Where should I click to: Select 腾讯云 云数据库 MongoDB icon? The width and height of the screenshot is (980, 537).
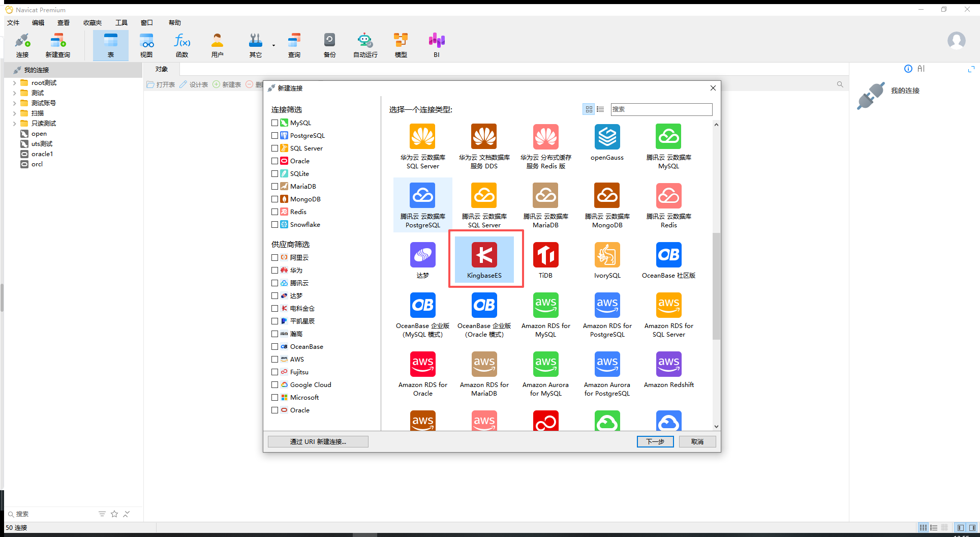(x=607, y=205)
